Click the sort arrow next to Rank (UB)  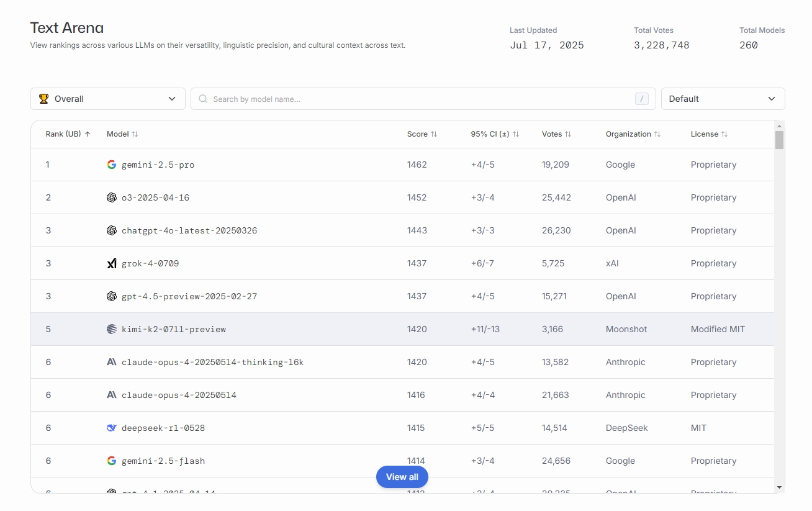coord(88,134)
